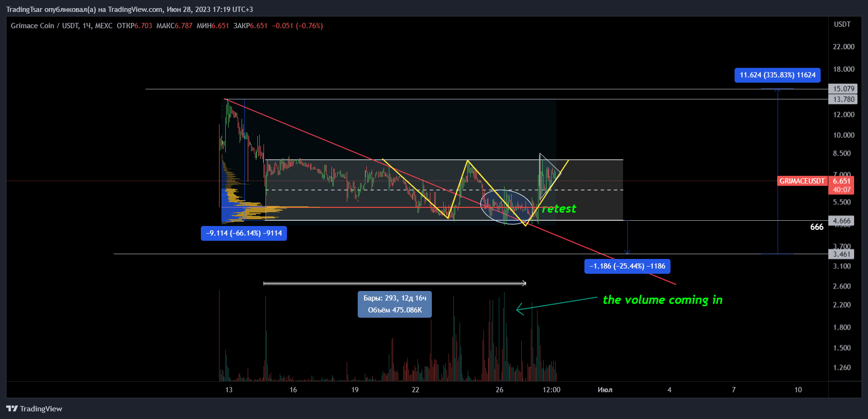Click the 1.500 price axis label

pos(842,348)
